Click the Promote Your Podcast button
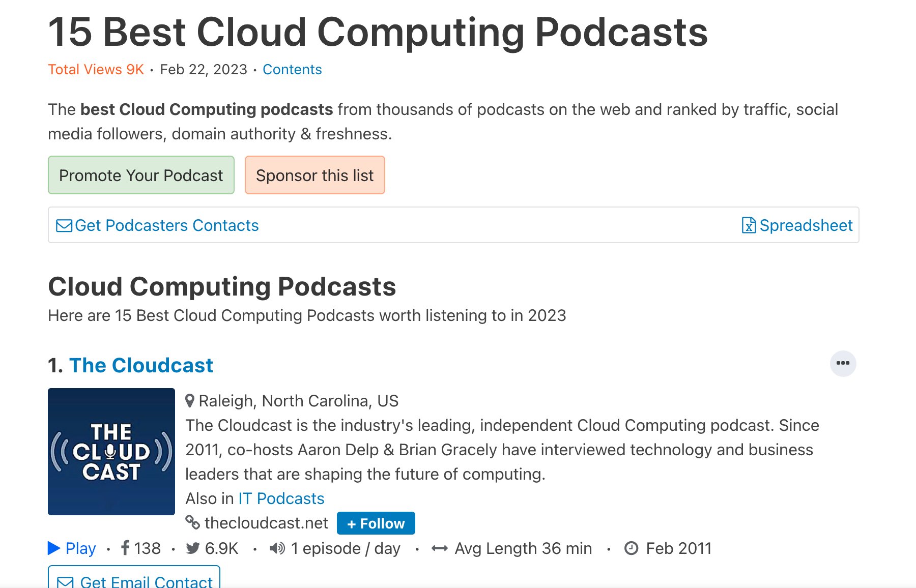The image size is (916, 588). (141, 175)
